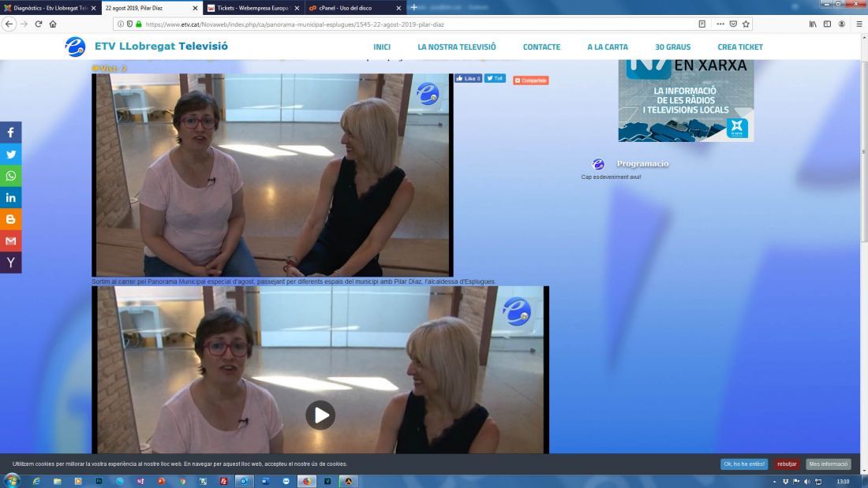Share via WhatsApp from side bar
Image resolution: width=868 pixels, height=488 pixels.
(10, 176)
